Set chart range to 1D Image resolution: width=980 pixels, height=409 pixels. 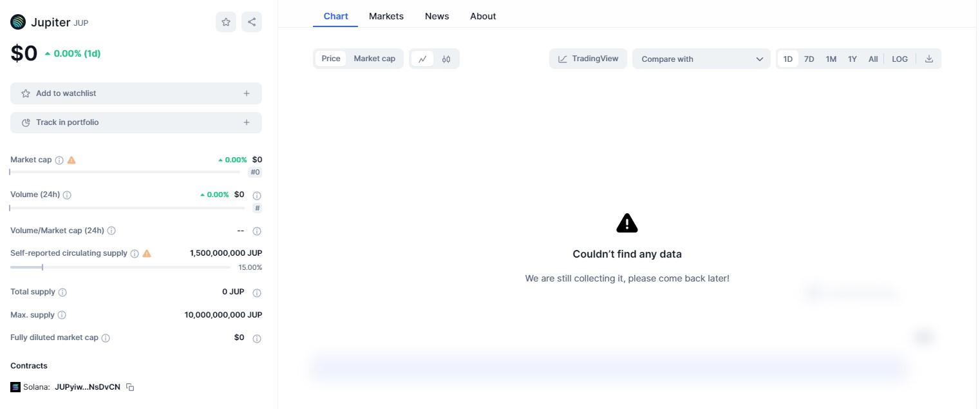788,59
